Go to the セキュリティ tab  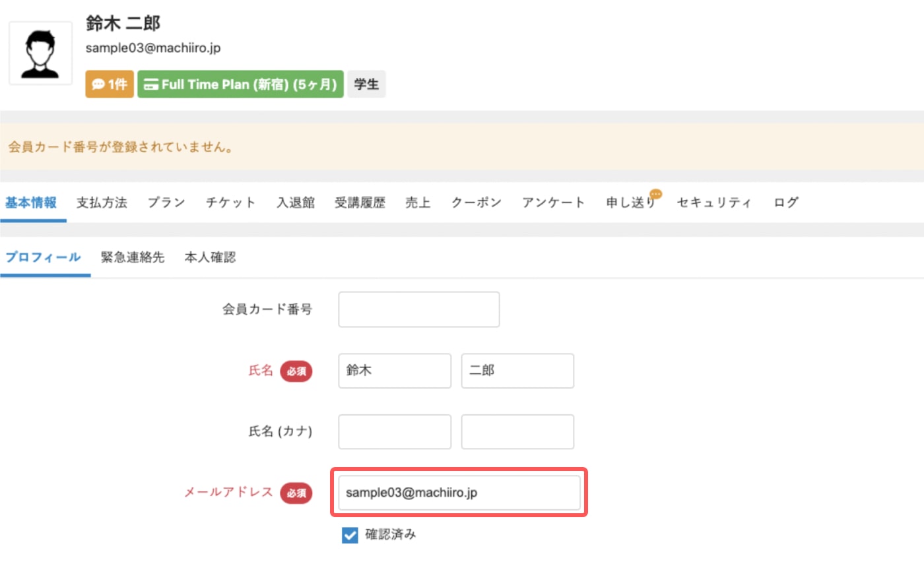[714, 203]
